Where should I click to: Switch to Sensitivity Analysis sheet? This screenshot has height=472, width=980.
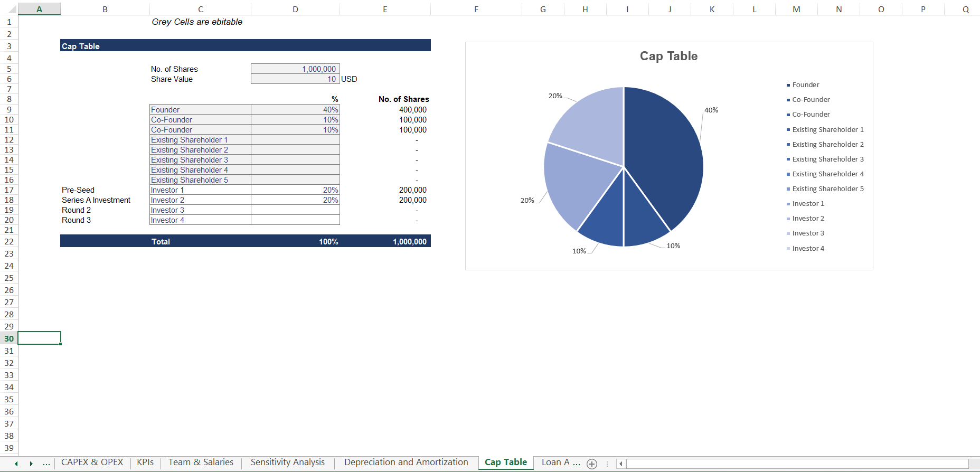(x=288, y=462)
